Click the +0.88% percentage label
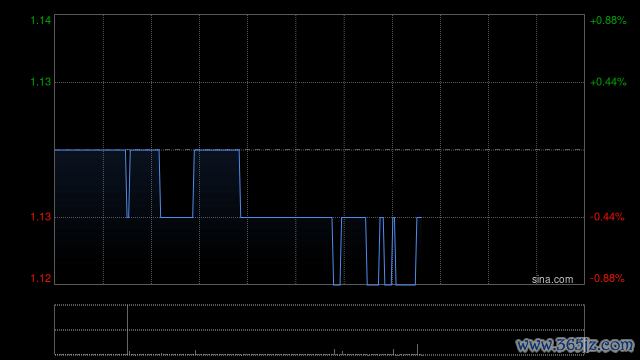 [608, 20]
